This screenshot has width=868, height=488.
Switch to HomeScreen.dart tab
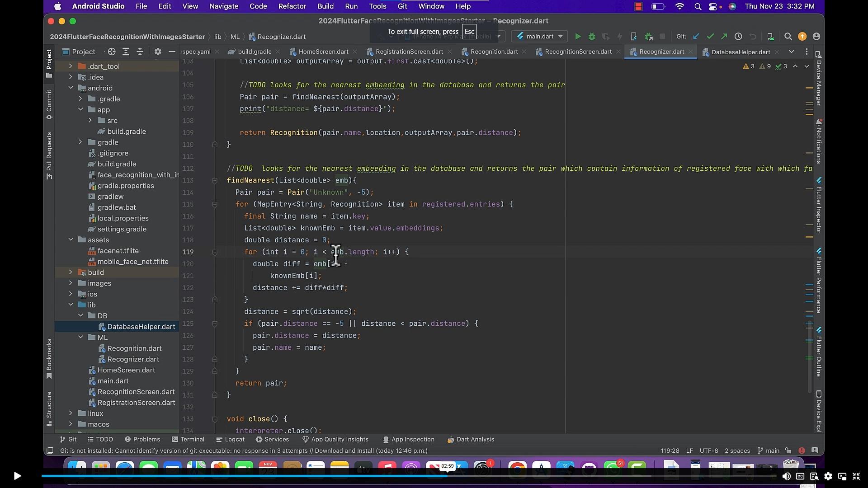(x=323, y=52)
